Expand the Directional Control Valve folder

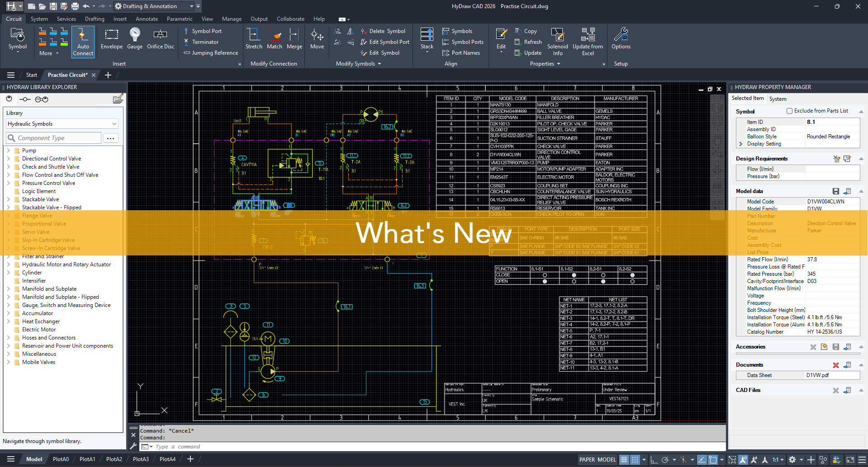pos(9,159)
